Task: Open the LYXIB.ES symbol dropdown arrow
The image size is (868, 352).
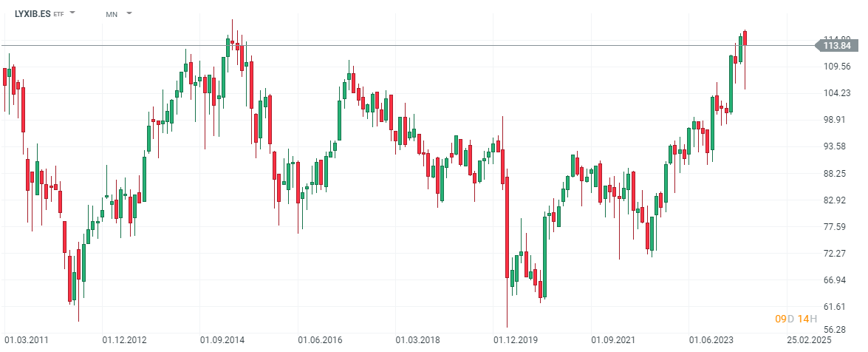Action: [x=73, y=13]
